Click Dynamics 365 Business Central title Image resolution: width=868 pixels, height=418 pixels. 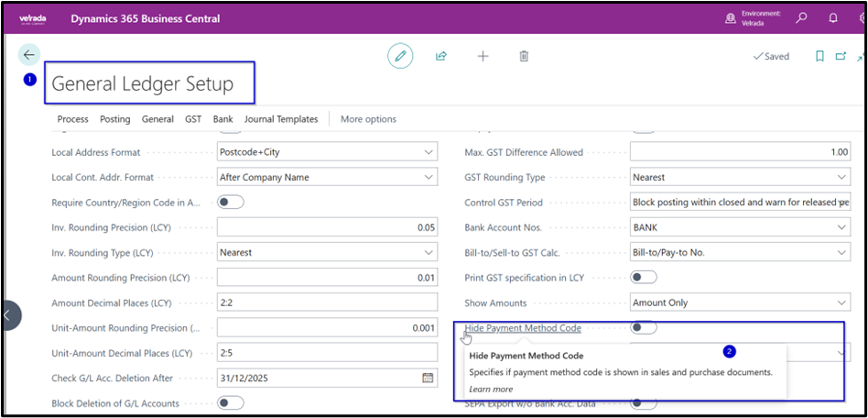coord(146,19)
